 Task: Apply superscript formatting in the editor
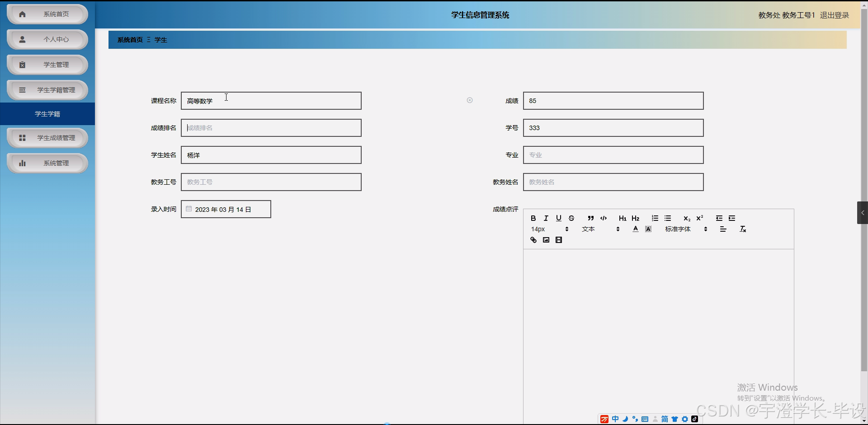[x=699, y=218]
